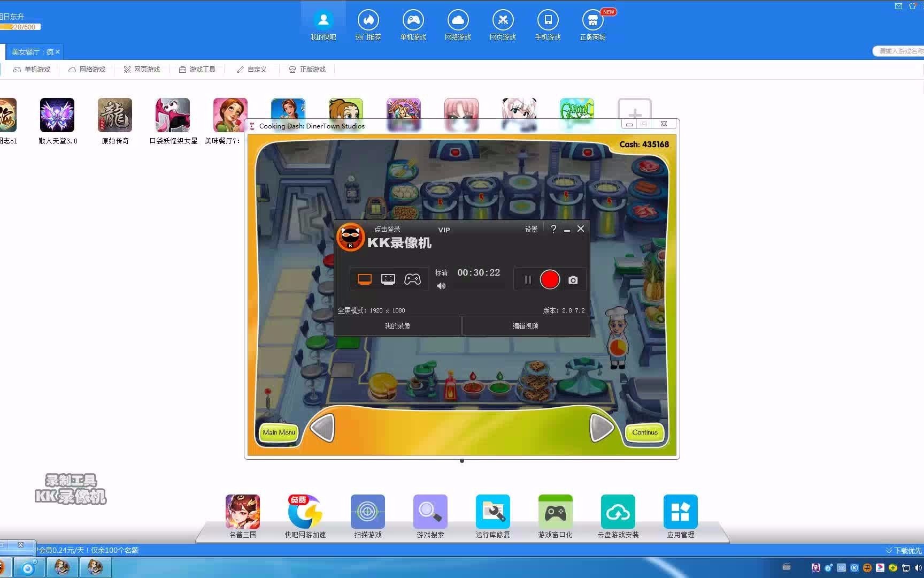Pause the KK recording
This screenshot has width=924, height=578.
click(528, 279)
